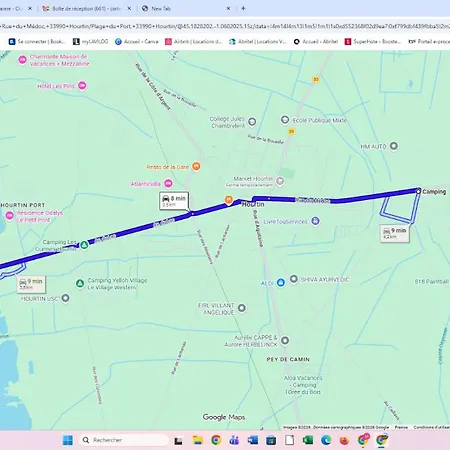Click the Resto de la Gare restaurant pin
The width and height of the screenshot is (450, 450).
pos(196,166)
